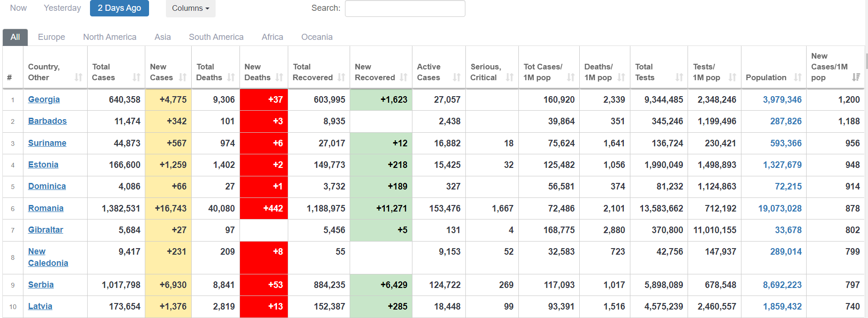Click Active Cases sort arrows

click(457, 77)
